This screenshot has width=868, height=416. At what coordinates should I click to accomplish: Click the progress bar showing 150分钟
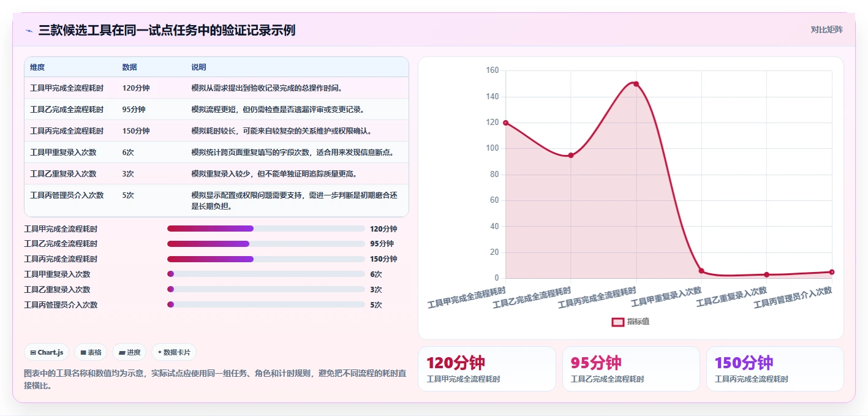[x=266, y=259]
